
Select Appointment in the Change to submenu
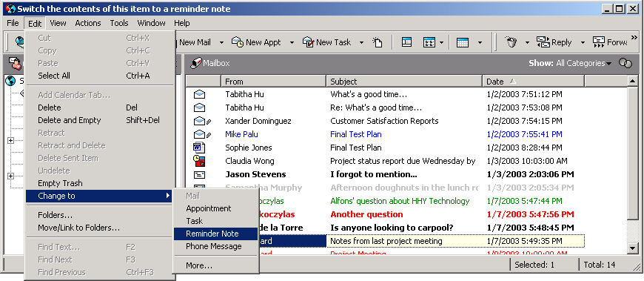[x=216, y=208]
